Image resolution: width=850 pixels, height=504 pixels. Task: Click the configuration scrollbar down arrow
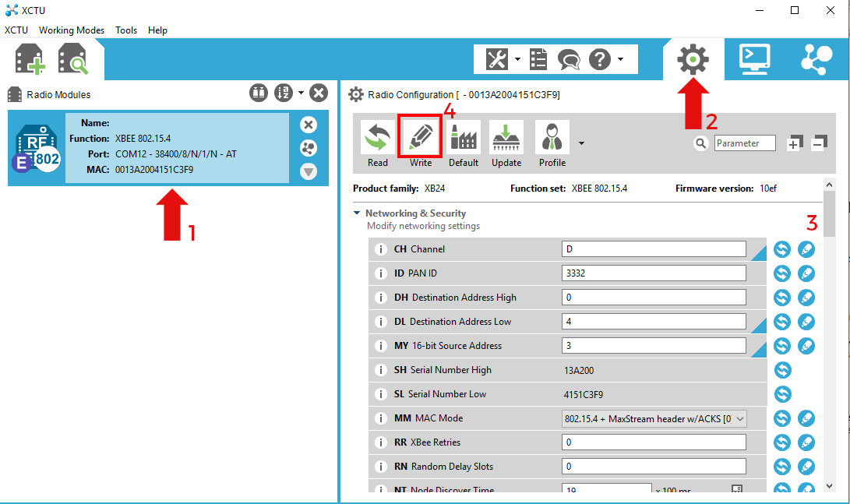click(x=829, y=486)
